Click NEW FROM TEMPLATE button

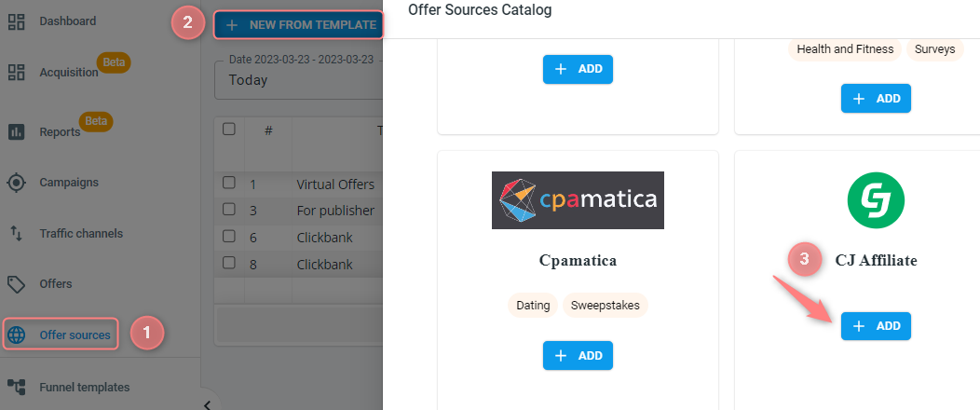click(x=299, y=25)
